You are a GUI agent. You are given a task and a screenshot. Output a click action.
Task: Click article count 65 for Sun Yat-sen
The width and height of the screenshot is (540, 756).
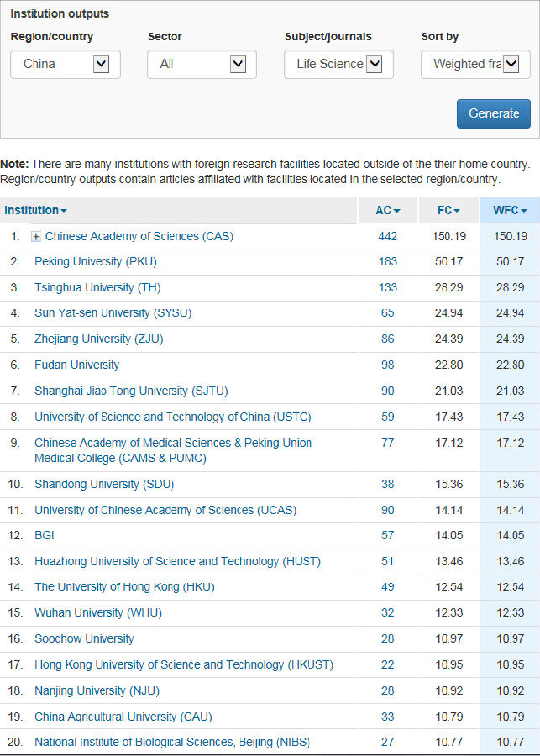[x=388, y=313]
